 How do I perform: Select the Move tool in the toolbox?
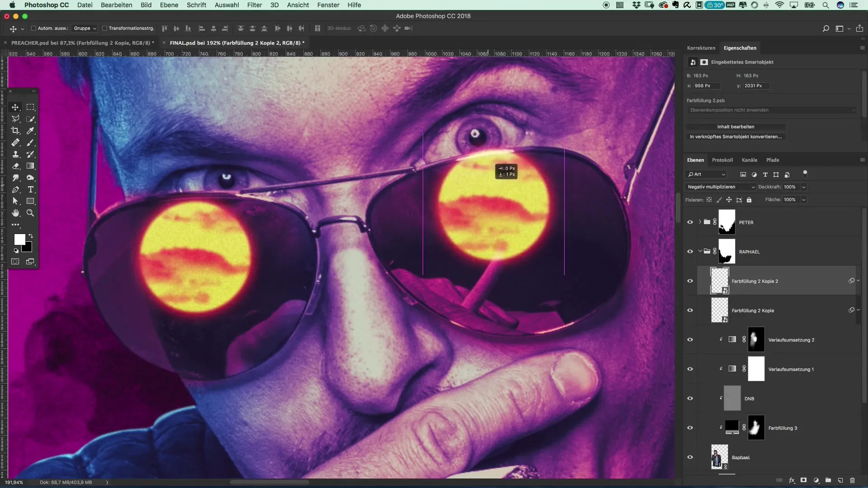15,107
